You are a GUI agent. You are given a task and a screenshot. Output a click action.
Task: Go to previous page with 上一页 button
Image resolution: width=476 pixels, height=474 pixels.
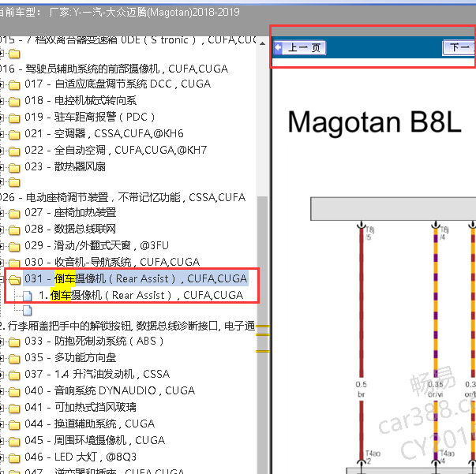(x=301, y=48)
